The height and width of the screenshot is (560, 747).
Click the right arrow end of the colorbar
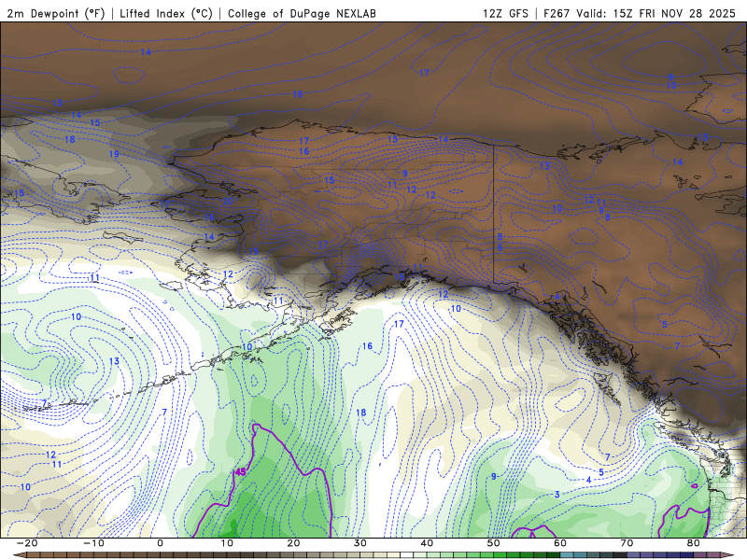[x=727, y=555]
